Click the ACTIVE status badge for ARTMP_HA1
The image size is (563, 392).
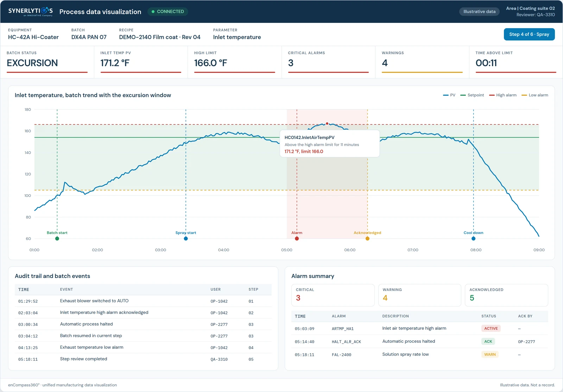pos(491,328)
